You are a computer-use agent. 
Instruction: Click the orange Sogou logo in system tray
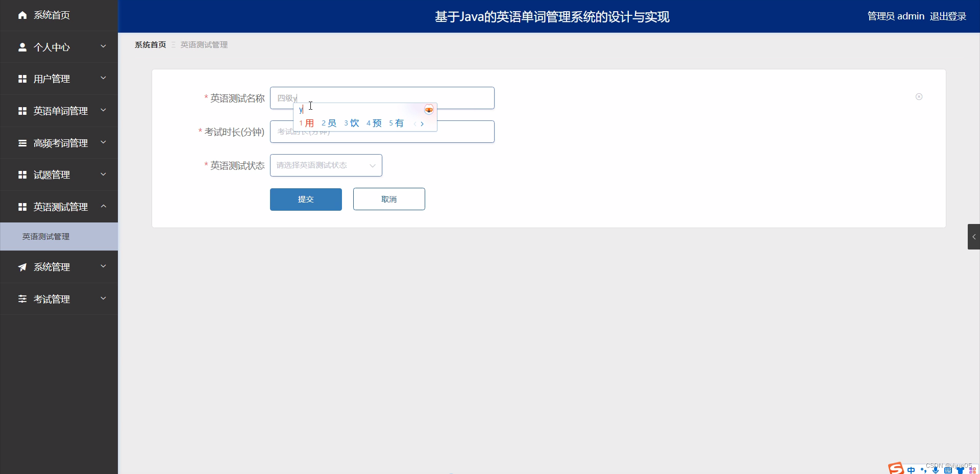[x=896, y=468]
